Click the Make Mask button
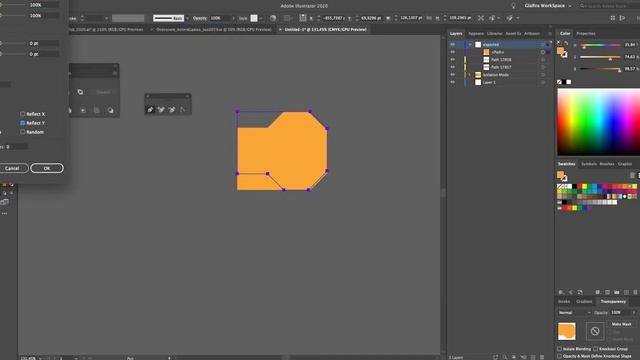Screen dimensions: 640x360 pyautogui.click(x=622, y=324)
